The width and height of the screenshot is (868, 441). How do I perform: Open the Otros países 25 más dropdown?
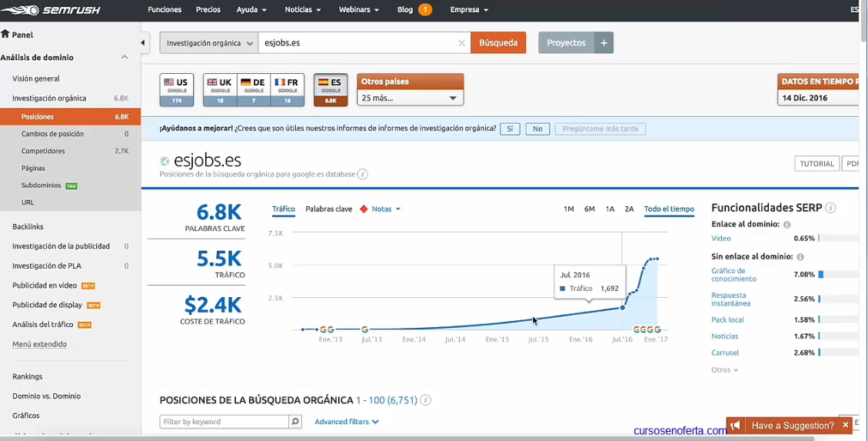click(x=411, y=98)
